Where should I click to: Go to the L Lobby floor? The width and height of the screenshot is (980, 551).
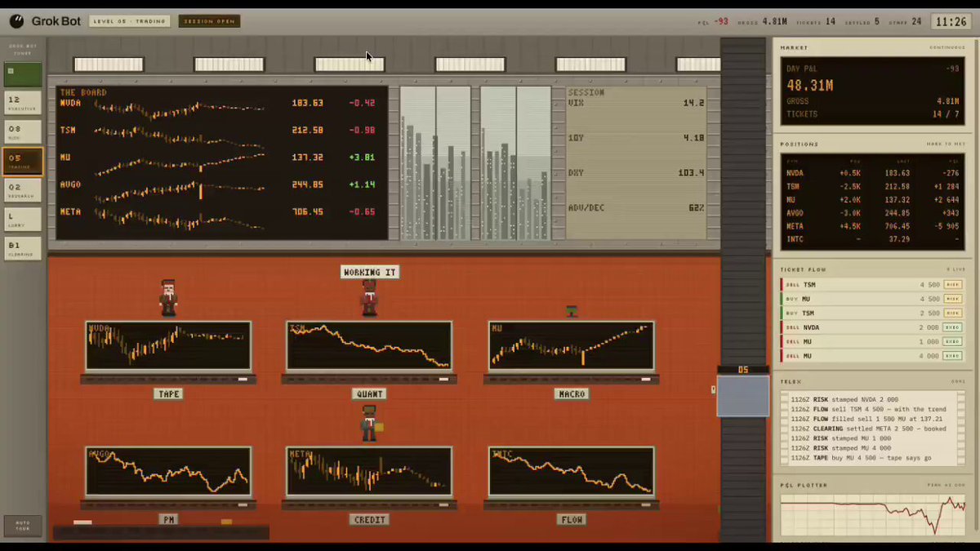(22, 220)
